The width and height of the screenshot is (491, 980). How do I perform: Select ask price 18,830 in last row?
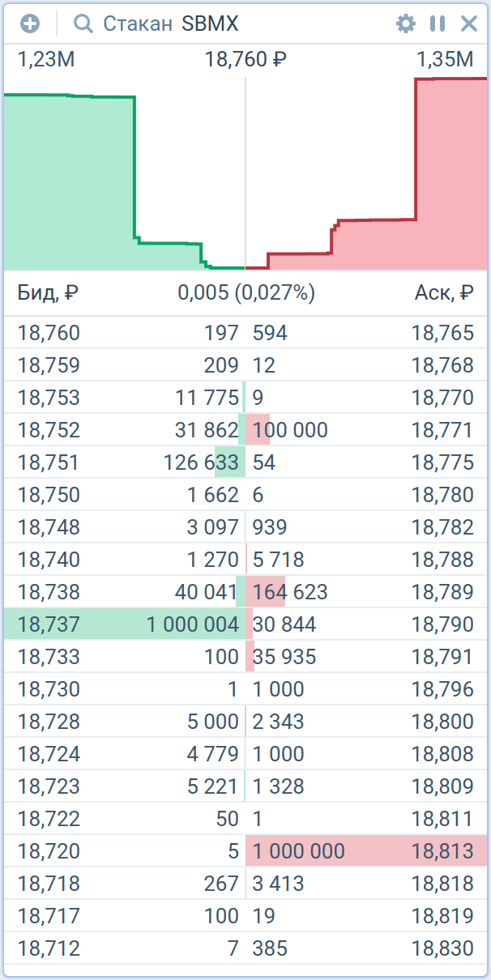click(x=442, y=948)
